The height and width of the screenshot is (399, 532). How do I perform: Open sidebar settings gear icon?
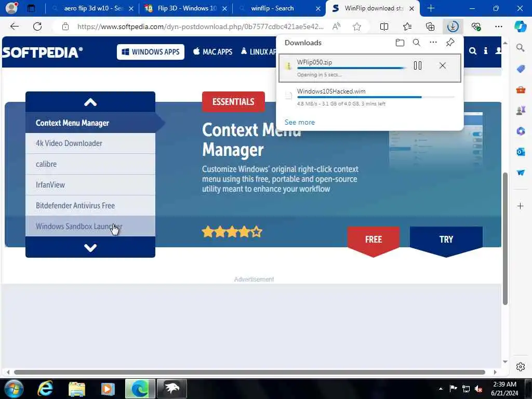coord(521,367)
